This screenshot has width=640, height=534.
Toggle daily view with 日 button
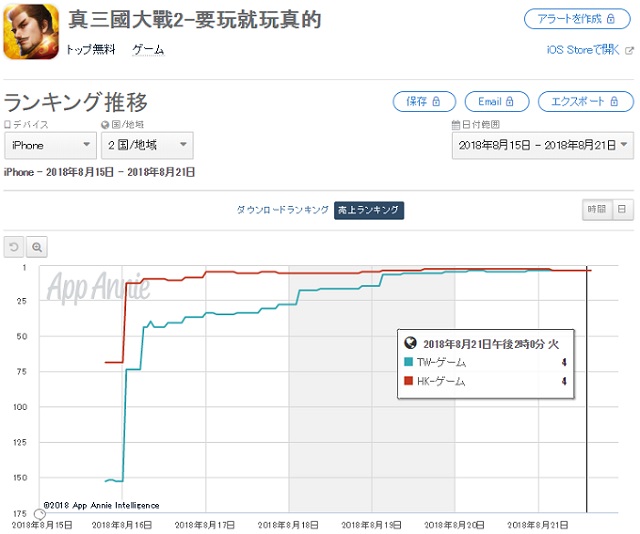pyautogui.click(x=621, y=209)
